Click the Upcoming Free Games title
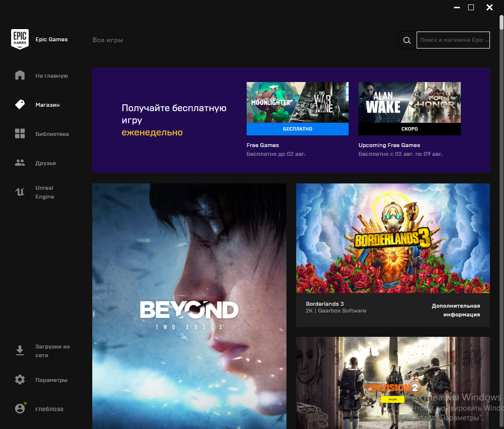 [x=389, y=145]
